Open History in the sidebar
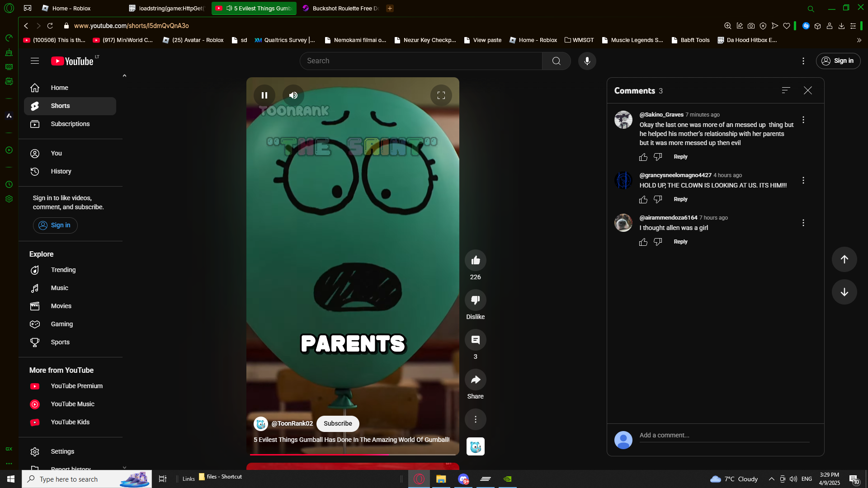Image resolution: width=868 pixels, height=488 pixels. click(70, 171)
